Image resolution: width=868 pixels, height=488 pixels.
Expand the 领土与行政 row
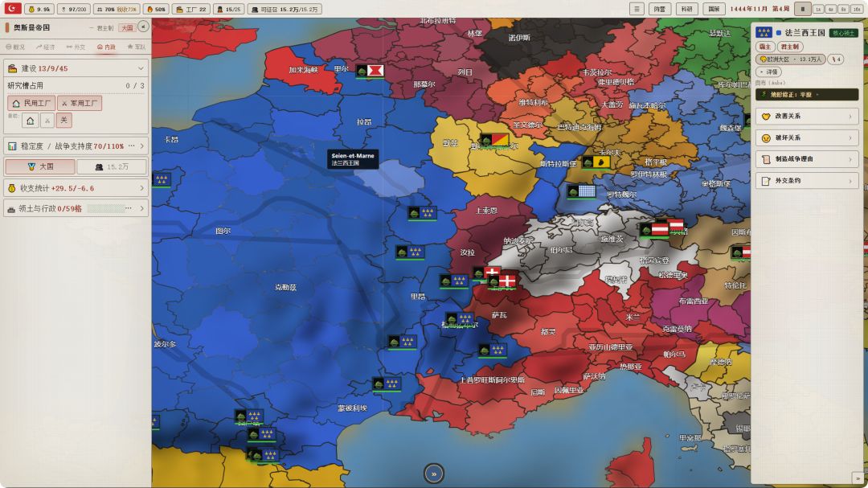(x=76, y=209)
